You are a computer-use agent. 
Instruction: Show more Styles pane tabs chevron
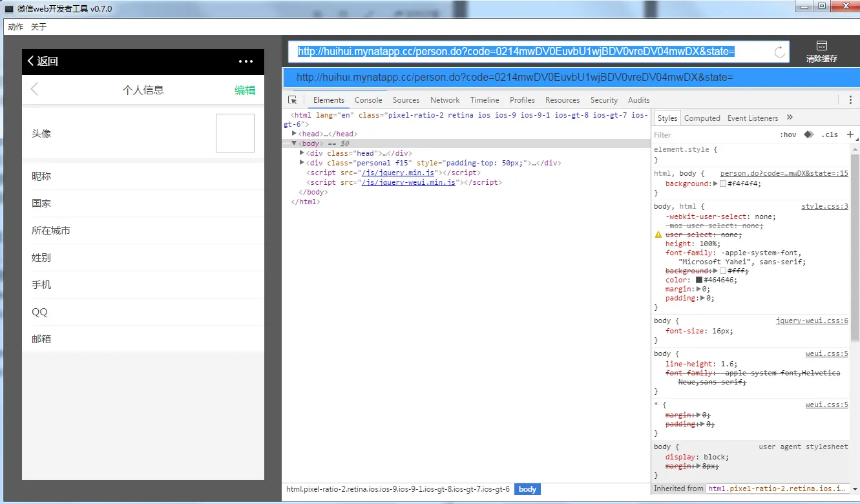tap(790, 118)
